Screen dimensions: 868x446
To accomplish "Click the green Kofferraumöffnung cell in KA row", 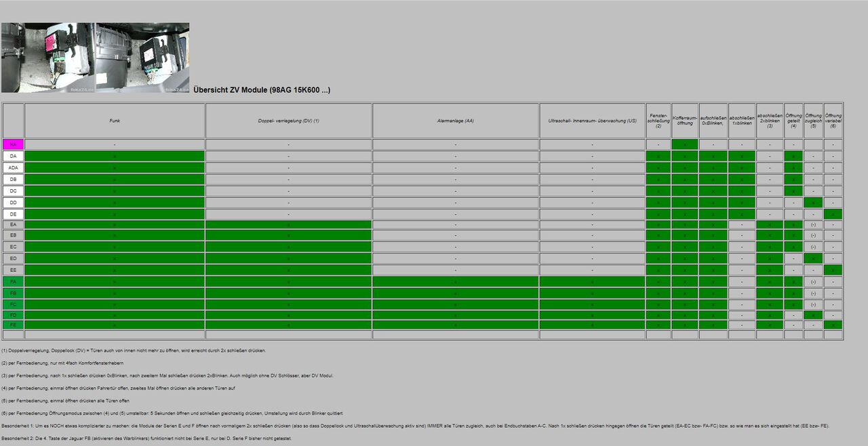I will point(685,144).
